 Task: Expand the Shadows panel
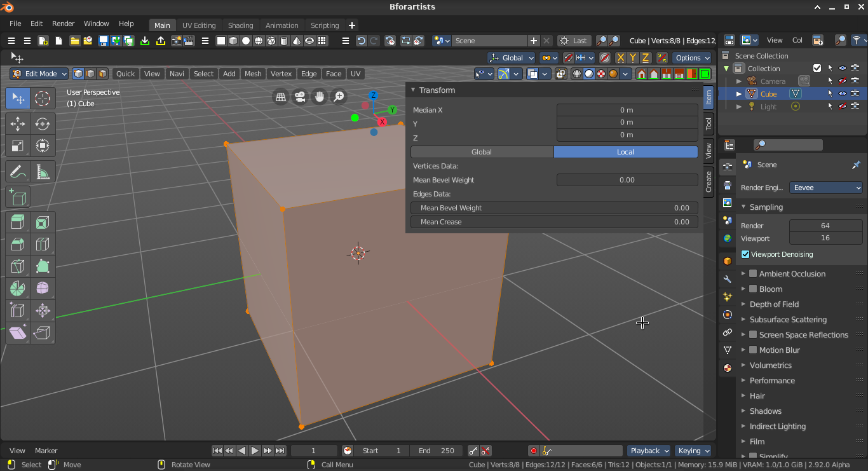click(x=766, y=411)
